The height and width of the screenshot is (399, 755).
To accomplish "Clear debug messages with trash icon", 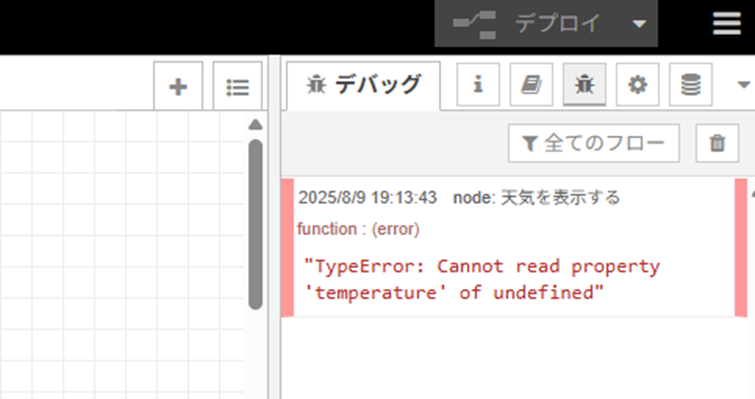I will point(717,143).
